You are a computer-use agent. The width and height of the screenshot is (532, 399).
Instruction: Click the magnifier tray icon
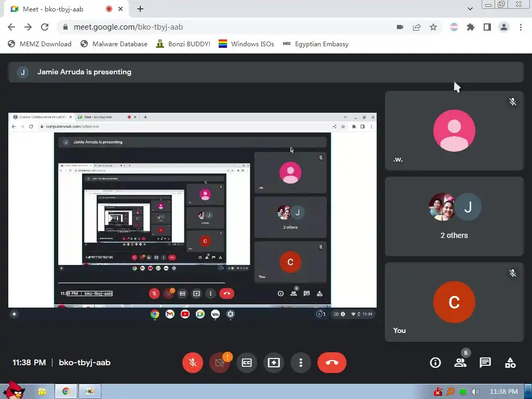(450, 392)
